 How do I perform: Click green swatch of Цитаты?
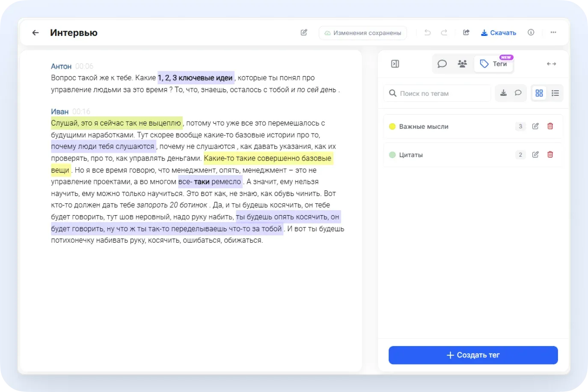click(x=392, y=155)
